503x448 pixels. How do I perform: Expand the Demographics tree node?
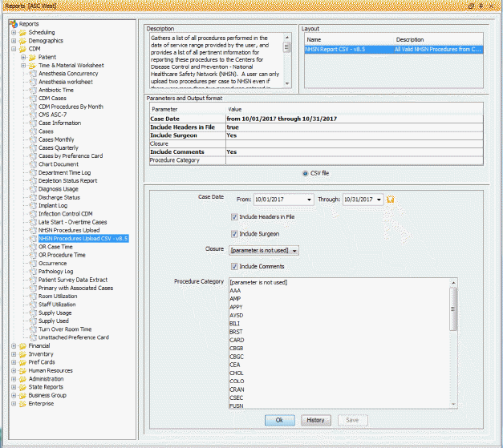pyautogui.click(x=14, y=41)
